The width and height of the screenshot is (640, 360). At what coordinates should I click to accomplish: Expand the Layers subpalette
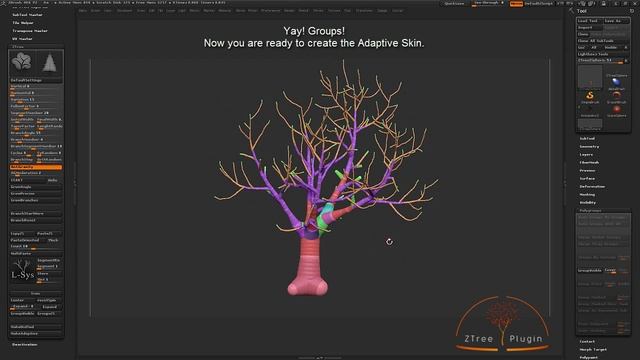[x=586, y=154]
